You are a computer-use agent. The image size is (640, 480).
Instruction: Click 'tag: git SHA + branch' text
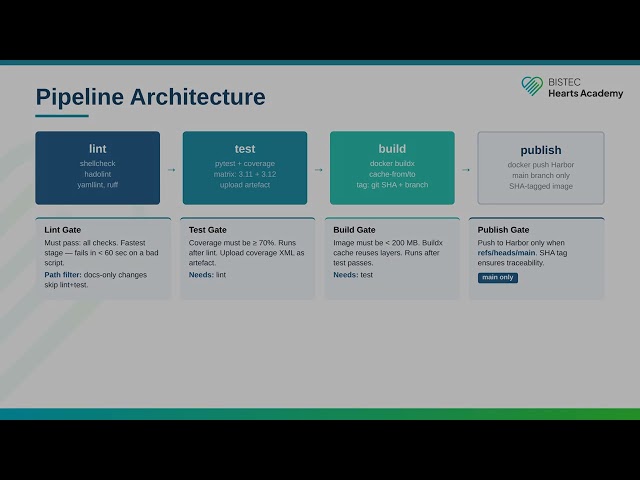click(392, 184)
